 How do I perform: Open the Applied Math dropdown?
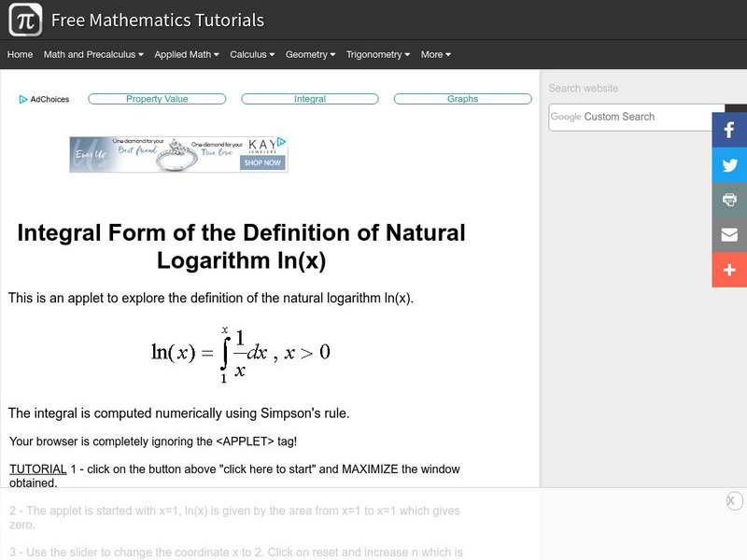187,55
